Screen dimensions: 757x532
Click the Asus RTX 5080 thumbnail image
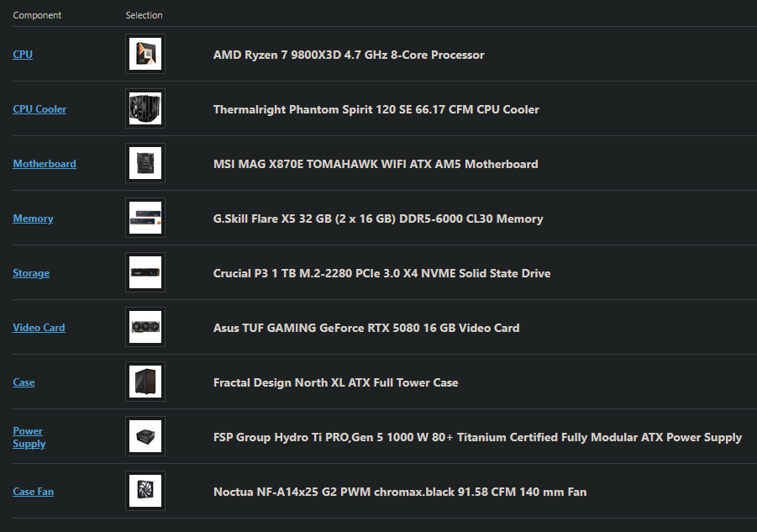[145, 326]
